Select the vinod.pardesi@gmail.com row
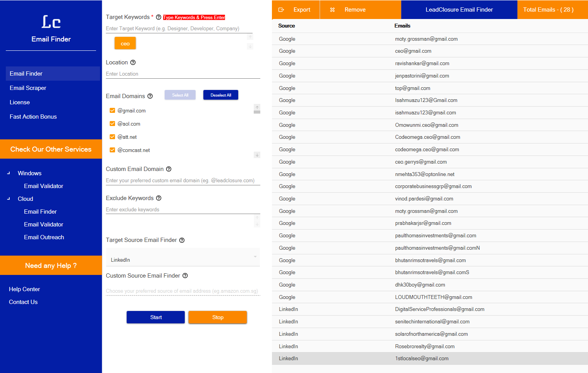 coord(430,199)
